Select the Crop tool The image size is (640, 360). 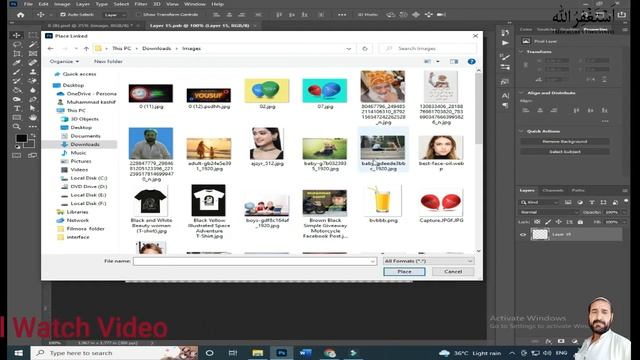(x=17, y=53)
